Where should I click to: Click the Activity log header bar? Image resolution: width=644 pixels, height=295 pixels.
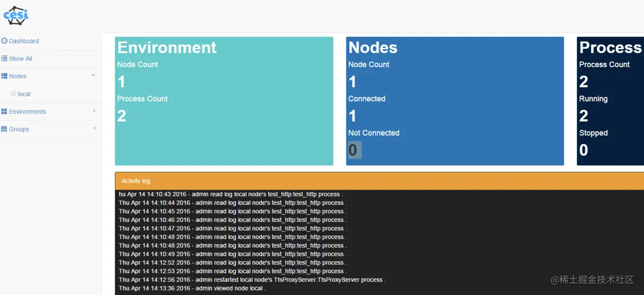[x=380, y=181]
